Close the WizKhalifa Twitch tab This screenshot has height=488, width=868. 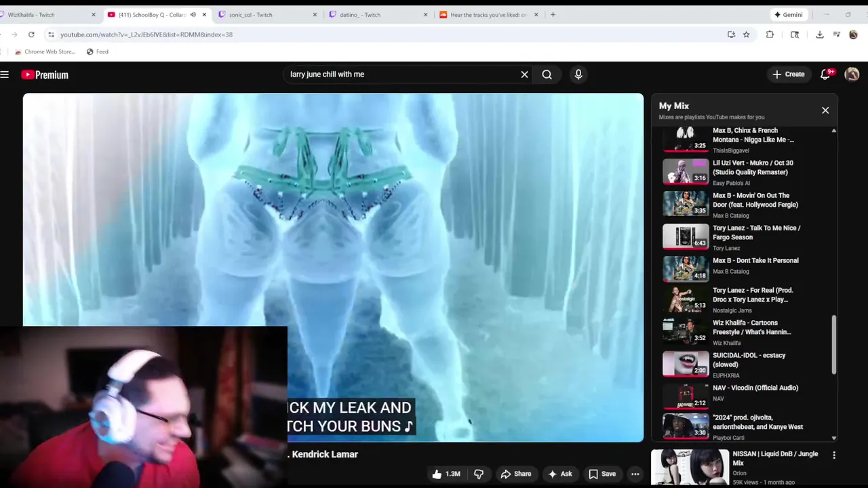(x=94, y=14)
